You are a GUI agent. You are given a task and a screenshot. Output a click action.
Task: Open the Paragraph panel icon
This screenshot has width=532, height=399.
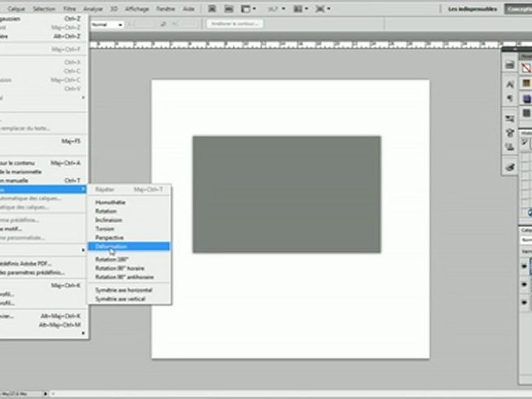tap(509, 99)
